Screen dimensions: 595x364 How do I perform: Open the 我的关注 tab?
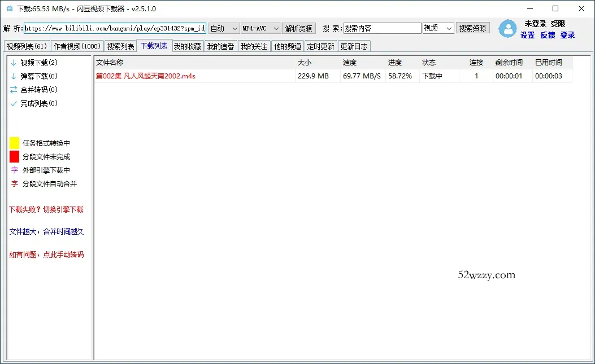(x=254, y=46)
